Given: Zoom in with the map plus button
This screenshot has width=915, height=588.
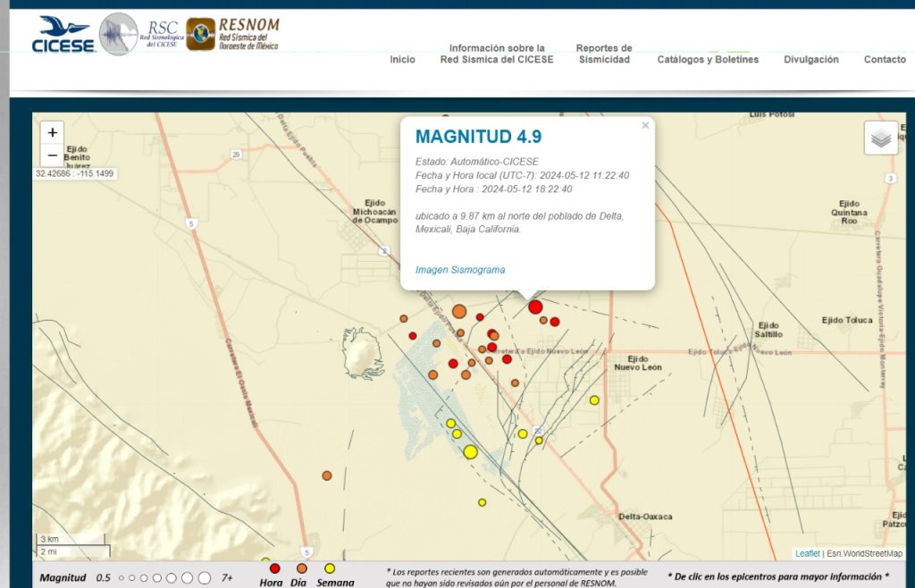Looking at the screenshot, I should (53, 132).
